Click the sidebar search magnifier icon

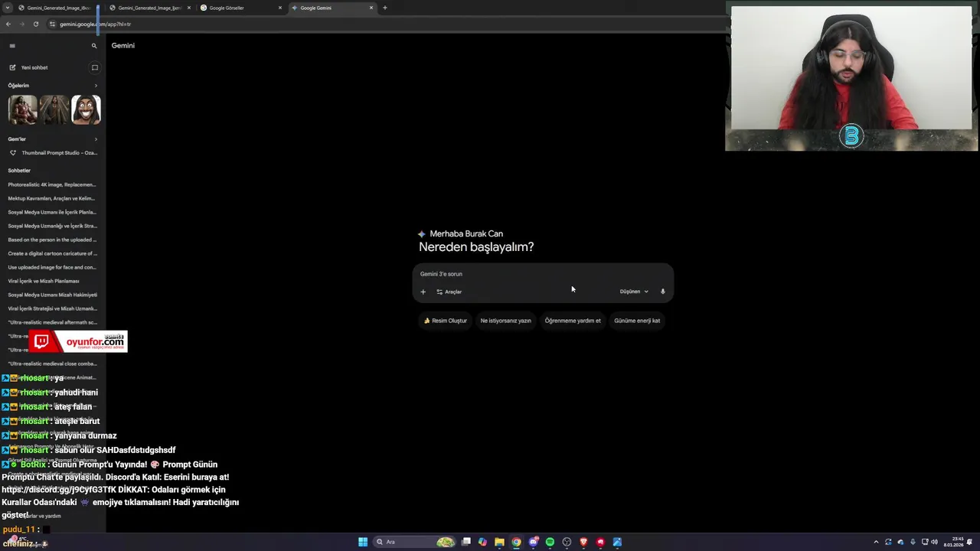tap(94, 46)
